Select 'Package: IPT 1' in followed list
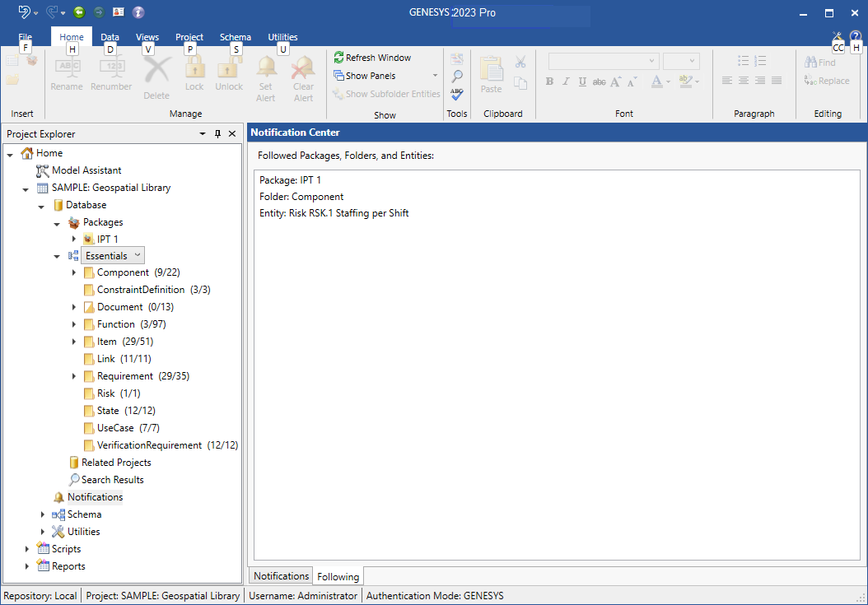 click(290, 180)
